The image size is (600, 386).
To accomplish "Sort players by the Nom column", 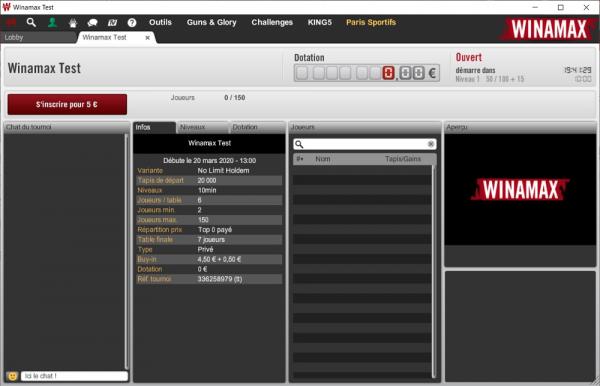I will (323, 159).
